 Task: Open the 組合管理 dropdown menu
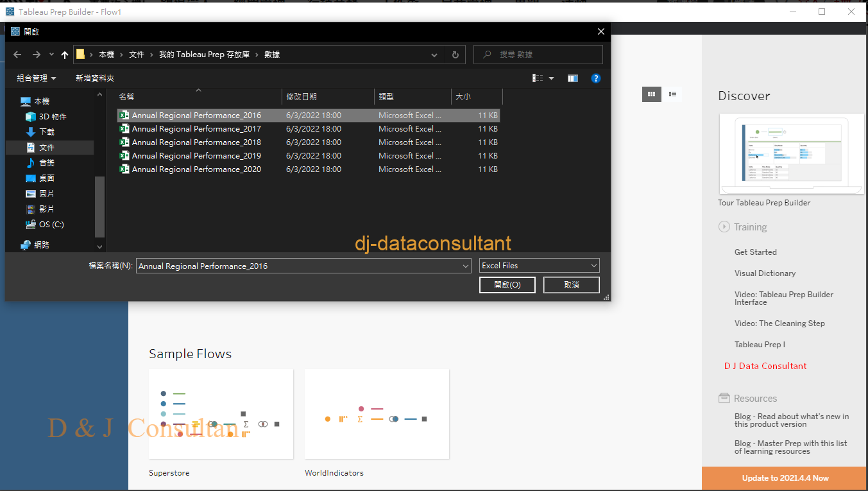click(x=37, y=78)
